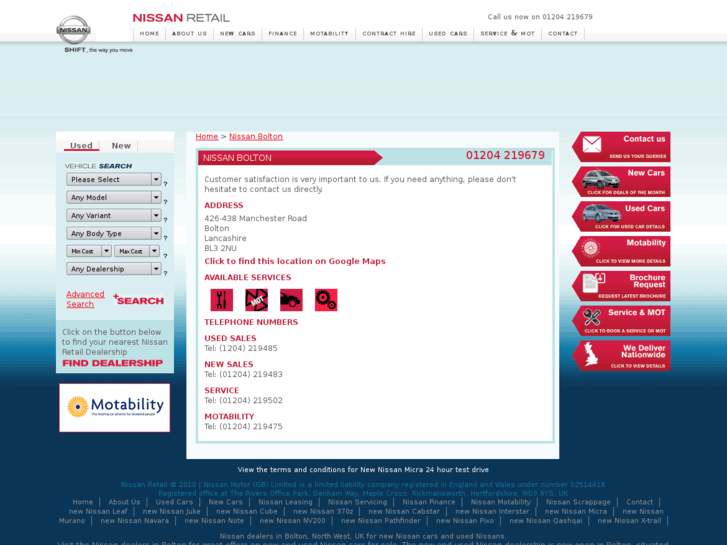Click footer link new Nissan Leaf
Image resolution: width=727 pixels, height=545 pixels.
coord(98,511)
